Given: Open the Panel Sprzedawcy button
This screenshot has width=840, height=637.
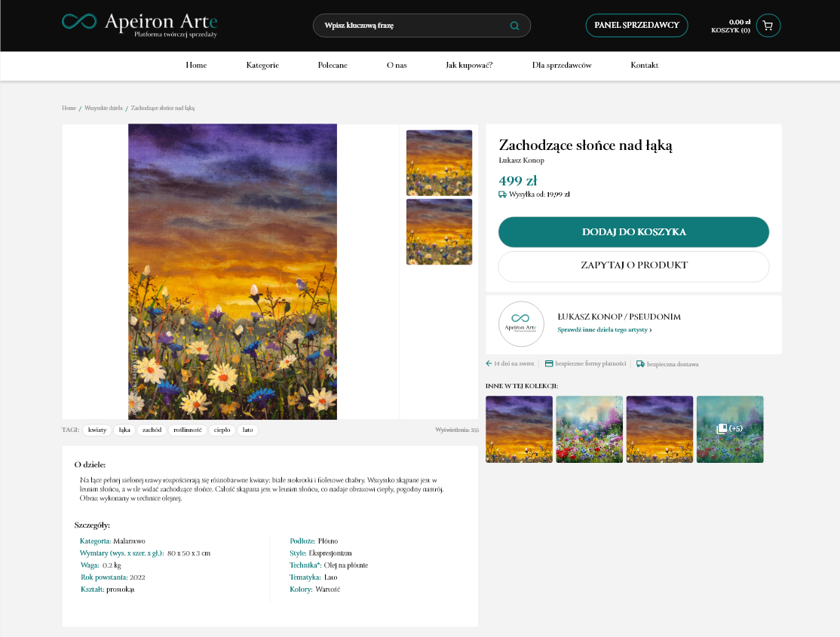Looking at the screenshot, I should coord(636,25).
